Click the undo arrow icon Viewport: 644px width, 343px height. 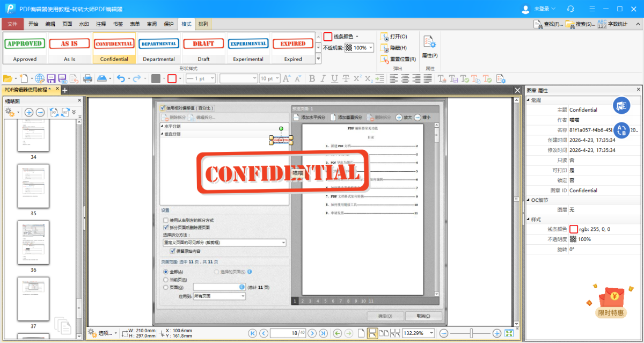tap(120, 78)
